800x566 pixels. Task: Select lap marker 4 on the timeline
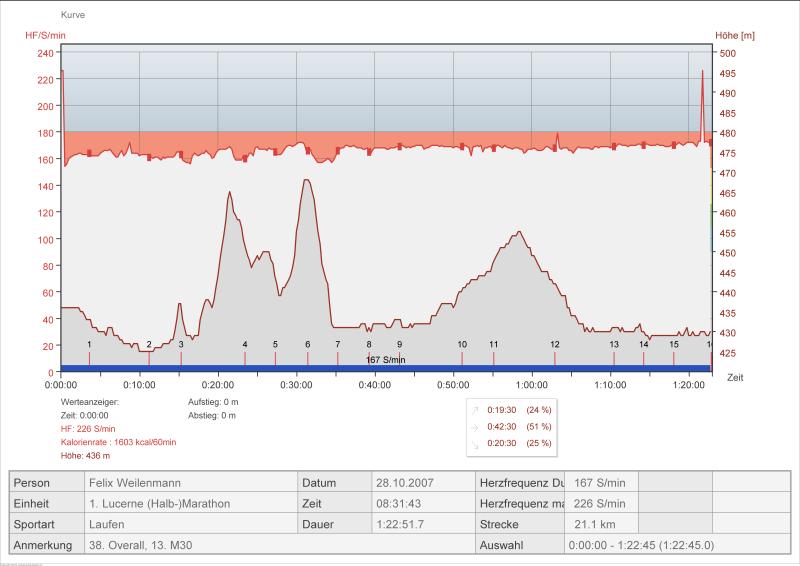[x=245, y=345]
